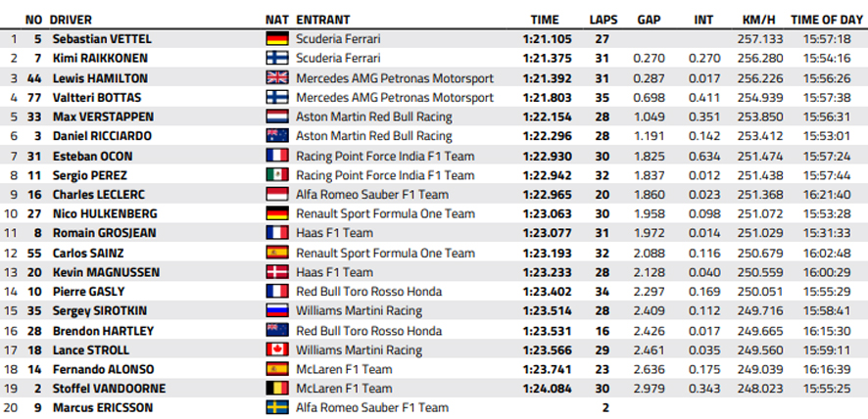Click the Australian flag next to Daniel Ricciardo
The image size is (868, 419).
coord(277,136)
